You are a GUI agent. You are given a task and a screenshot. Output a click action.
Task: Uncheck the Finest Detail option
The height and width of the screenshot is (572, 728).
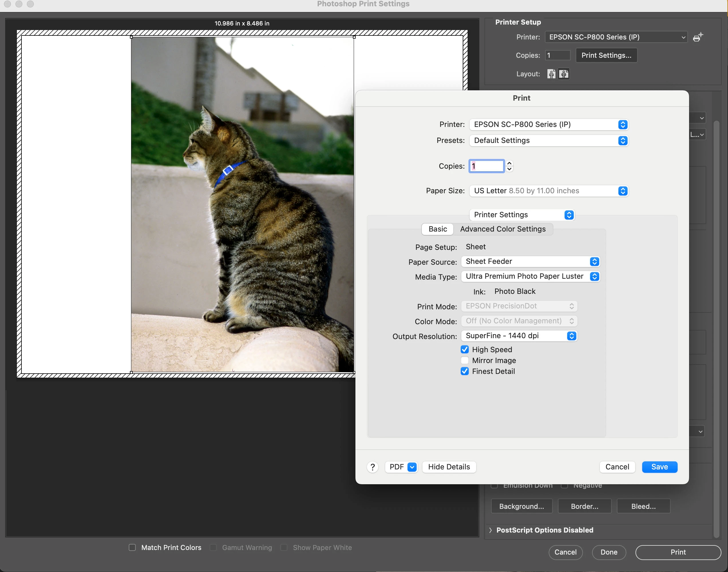464,371
